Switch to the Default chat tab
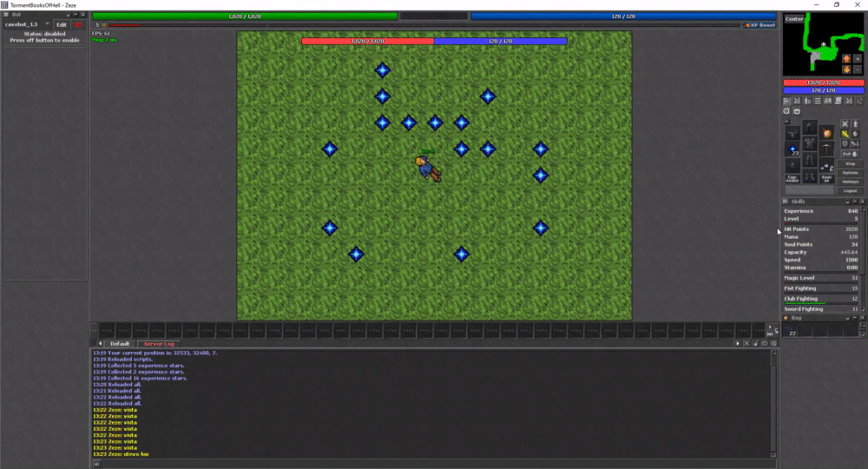The height and width of the screenshot is (469, 868). (119, 344)
